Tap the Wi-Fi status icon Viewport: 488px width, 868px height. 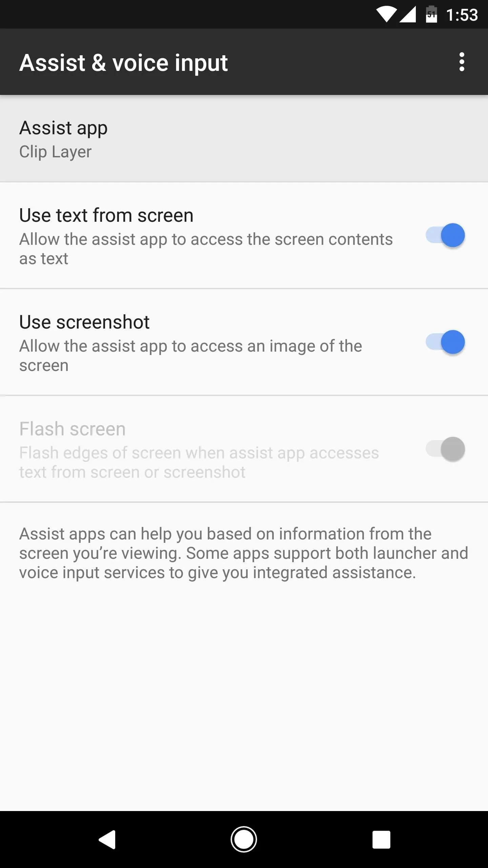[x=386, y=15]
